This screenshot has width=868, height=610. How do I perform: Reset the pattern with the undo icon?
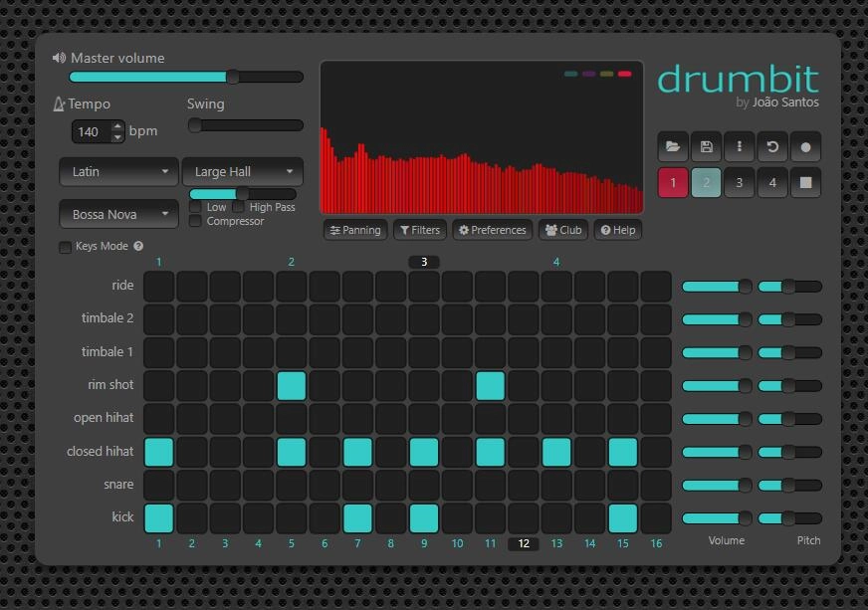point(771,146)
